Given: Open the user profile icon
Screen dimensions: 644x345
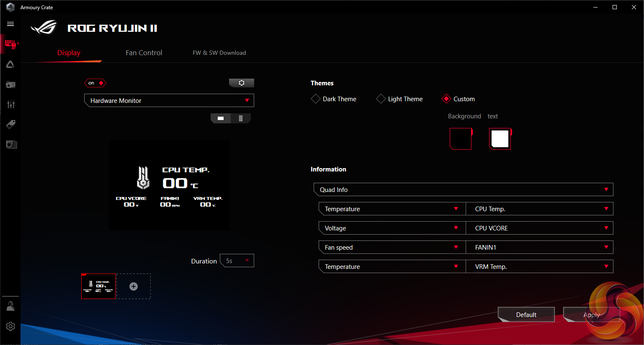Looking at the screenshot, I should tap(10, 306).
